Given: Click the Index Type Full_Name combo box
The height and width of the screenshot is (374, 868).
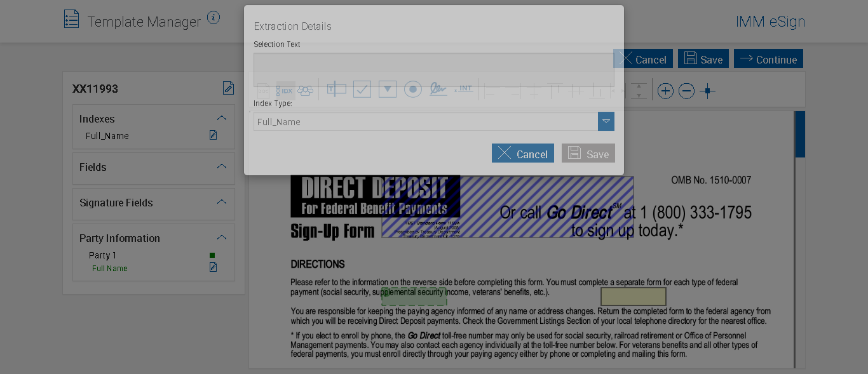Looking at the screenshot, I should [434, 121].
